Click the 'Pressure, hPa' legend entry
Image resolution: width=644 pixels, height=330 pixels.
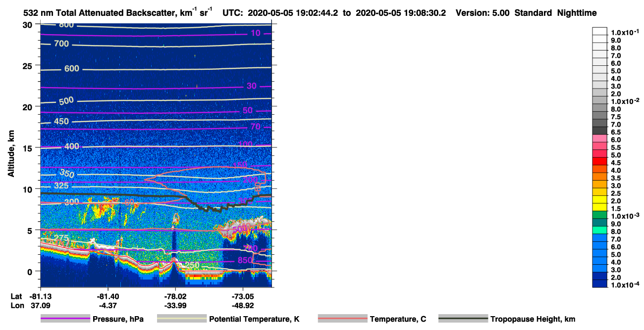pyautogui.click(x=118, y=319)
